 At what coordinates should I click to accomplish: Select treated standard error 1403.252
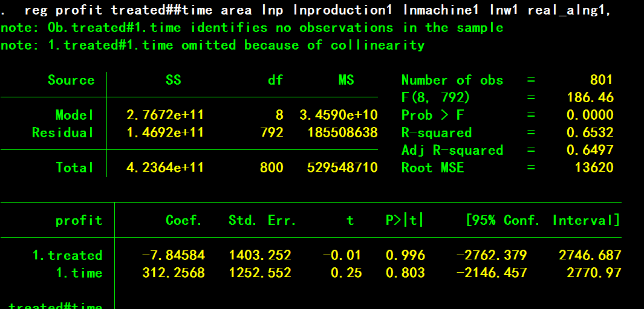pyautogui.click(x=260, y=256)
